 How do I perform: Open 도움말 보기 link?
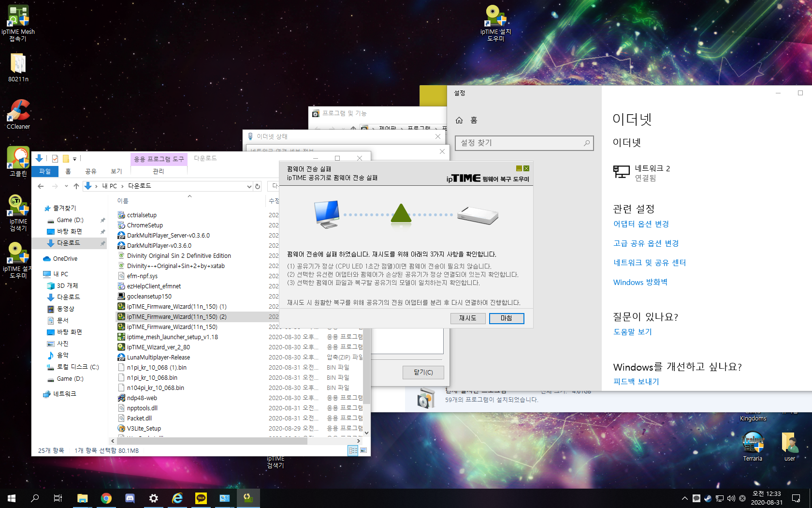click(x=633, y=332)
